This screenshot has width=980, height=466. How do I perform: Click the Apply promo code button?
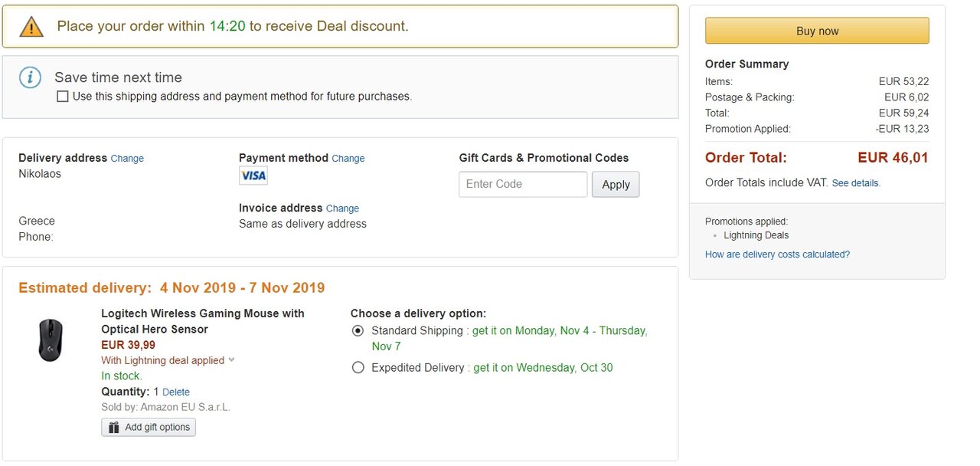tap(616, 185)
